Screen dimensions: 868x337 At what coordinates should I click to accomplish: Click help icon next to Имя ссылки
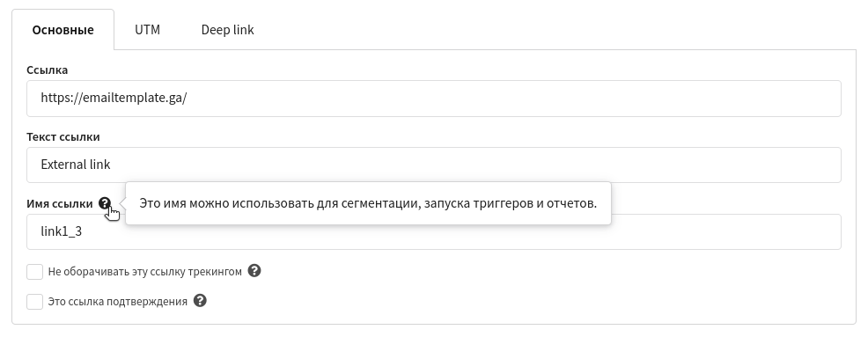105,203
